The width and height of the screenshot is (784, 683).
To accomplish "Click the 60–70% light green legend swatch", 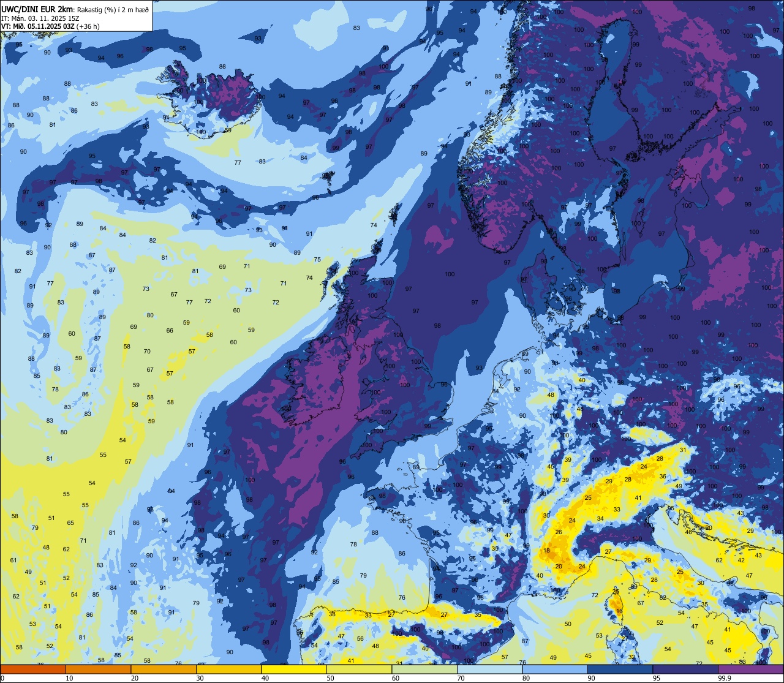I will tap(424, 669).
